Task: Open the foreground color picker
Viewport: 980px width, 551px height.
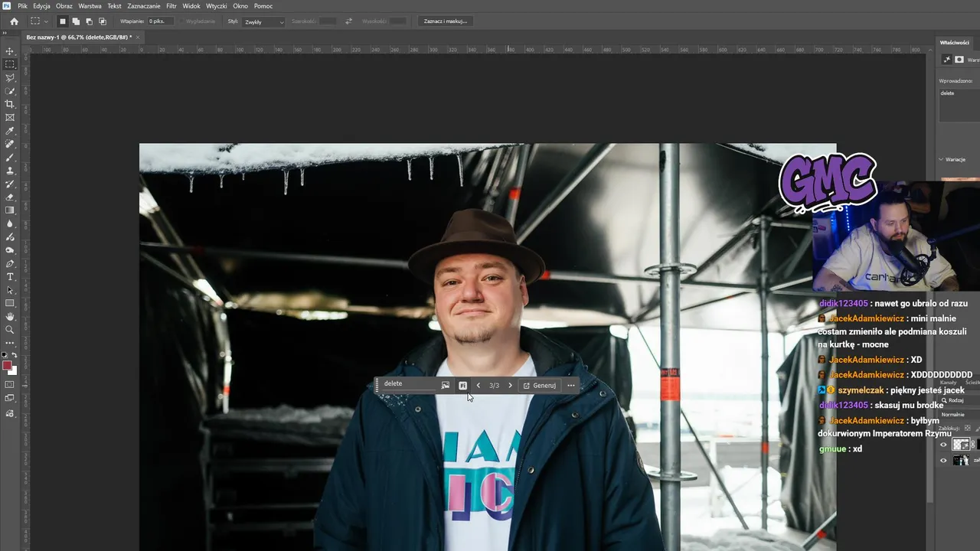Action: (x=8, y=366)
